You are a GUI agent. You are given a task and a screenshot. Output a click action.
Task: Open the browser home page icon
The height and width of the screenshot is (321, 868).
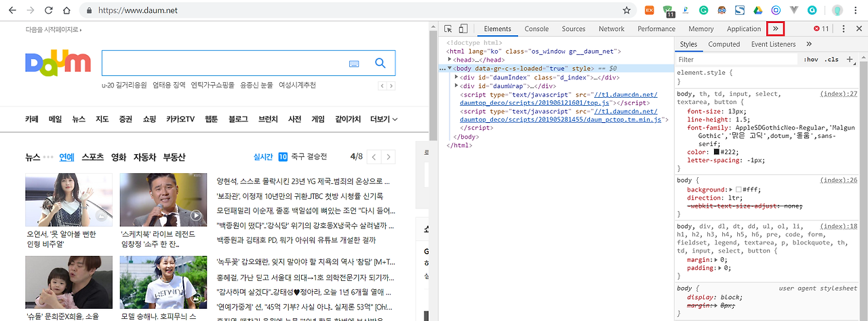point(68,10)
